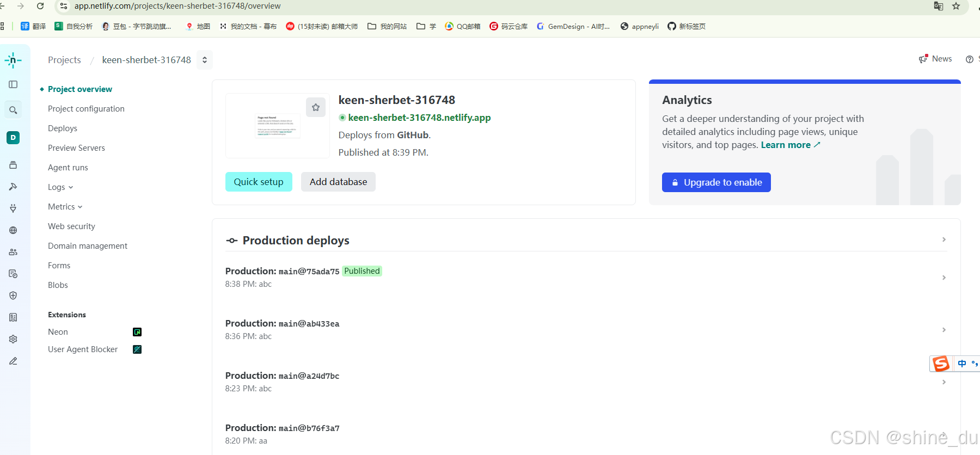Image resolution: width=980 pixels, height=455 pixels.
Task: Select Project overview in the sidebar
Action: click(80, 89)
